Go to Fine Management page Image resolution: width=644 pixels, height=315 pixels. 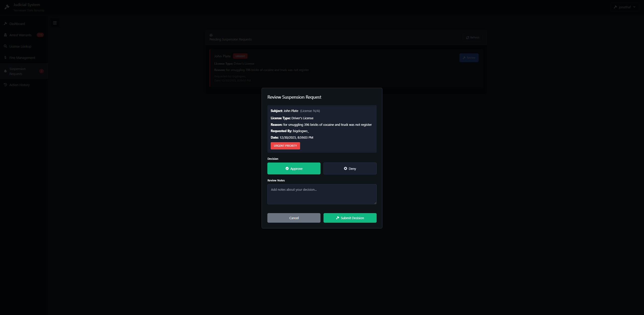tap(22, 58)
